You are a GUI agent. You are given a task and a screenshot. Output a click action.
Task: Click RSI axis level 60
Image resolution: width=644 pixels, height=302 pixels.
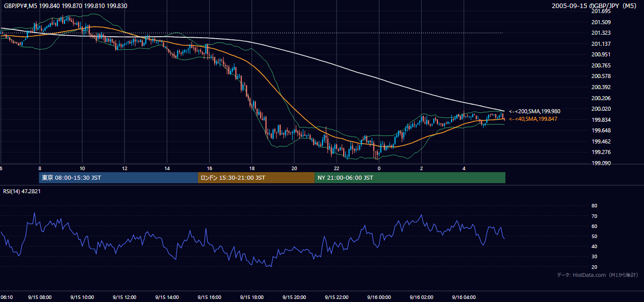click(x=594, y=226)
